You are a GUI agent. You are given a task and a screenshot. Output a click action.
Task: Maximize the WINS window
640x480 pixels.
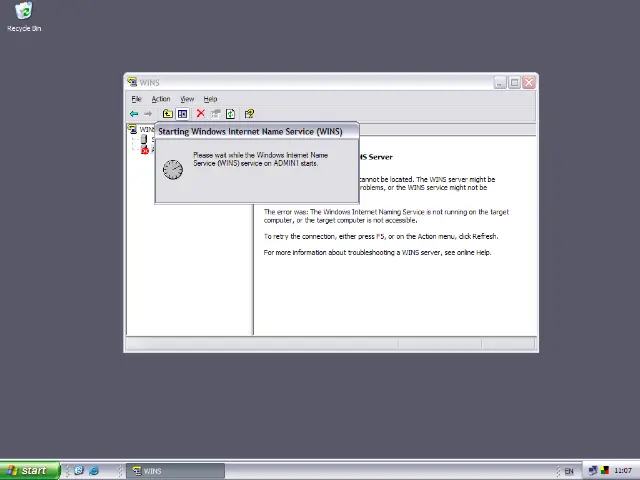pos(514,82)
